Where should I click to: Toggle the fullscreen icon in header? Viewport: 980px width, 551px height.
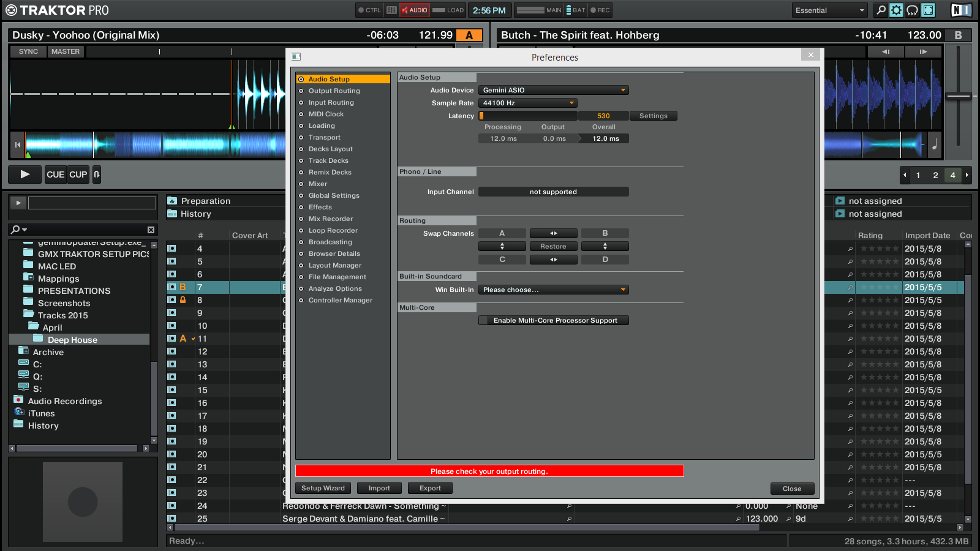[x=929, y=10]
